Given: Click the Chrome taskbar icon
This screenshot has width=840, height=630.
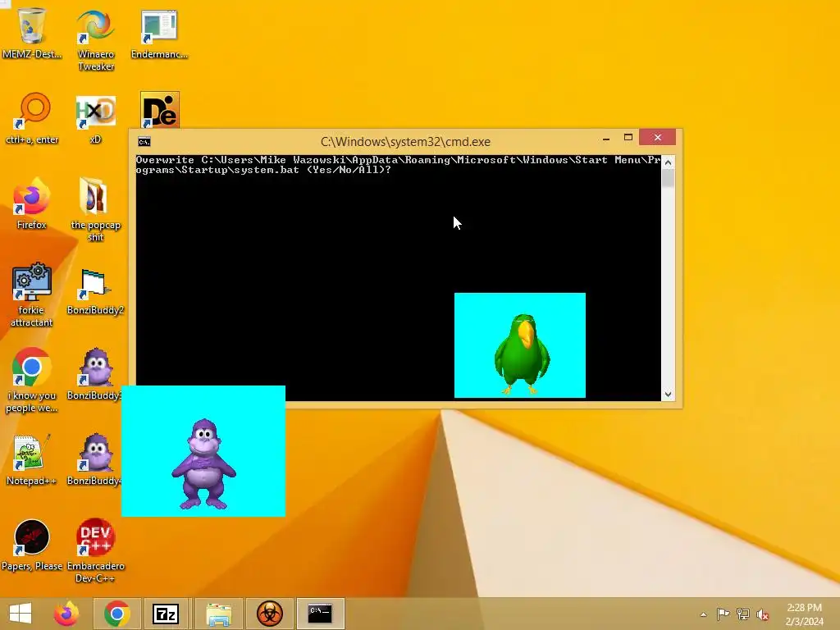Looking at the screenshot, I should [116, 614].
